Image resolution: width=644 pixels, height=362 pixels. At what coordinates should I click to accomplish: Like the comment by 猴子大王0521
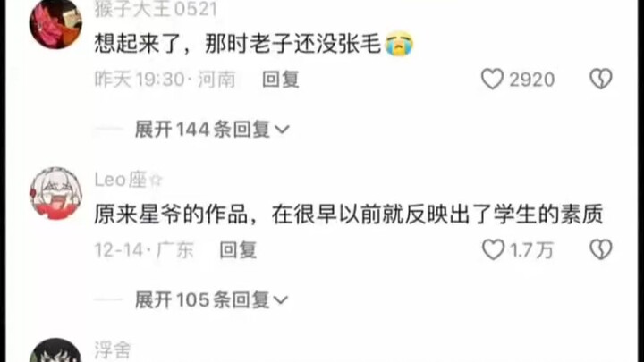click(493, 79)
